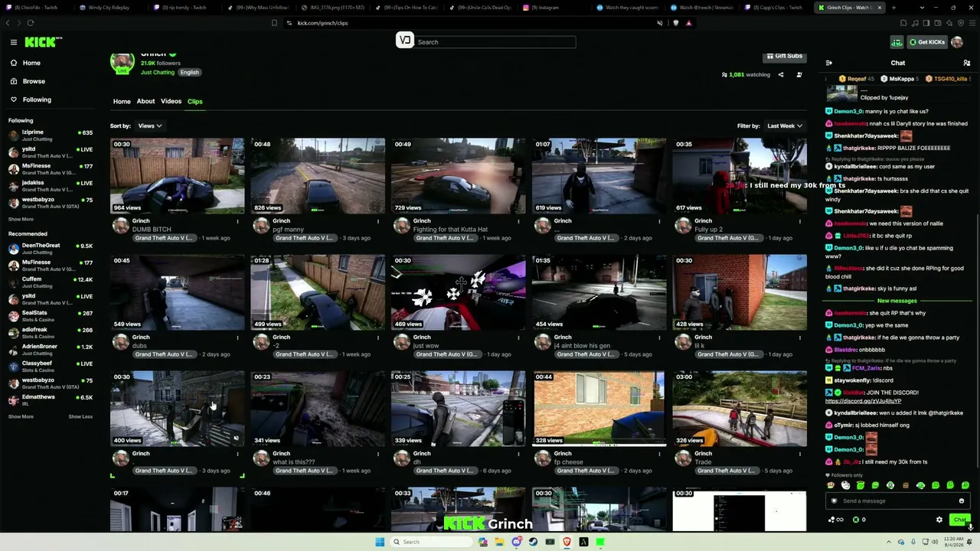980x551 pixels.
Task: Open DeenTheGreat in Recommended list
Action: [x=51, y=249]
